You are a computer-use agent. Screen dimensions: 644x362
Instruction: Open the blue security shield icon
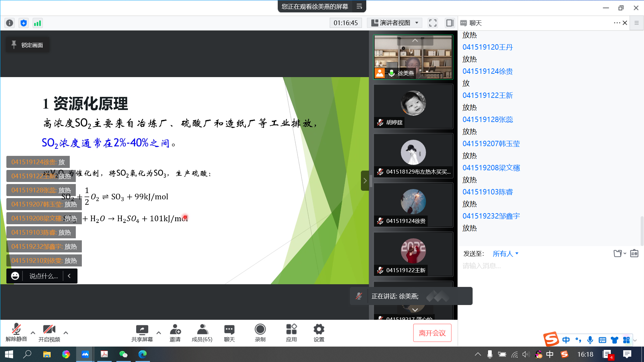click(x=23, y=23)
